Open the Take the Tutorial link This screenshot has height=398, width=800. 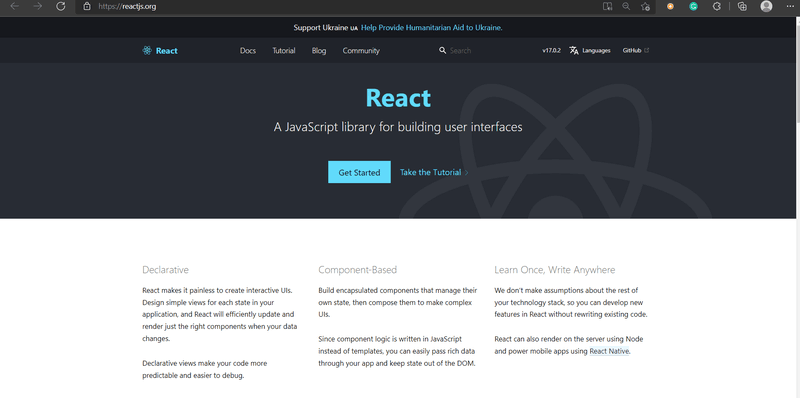pos(431,172)
